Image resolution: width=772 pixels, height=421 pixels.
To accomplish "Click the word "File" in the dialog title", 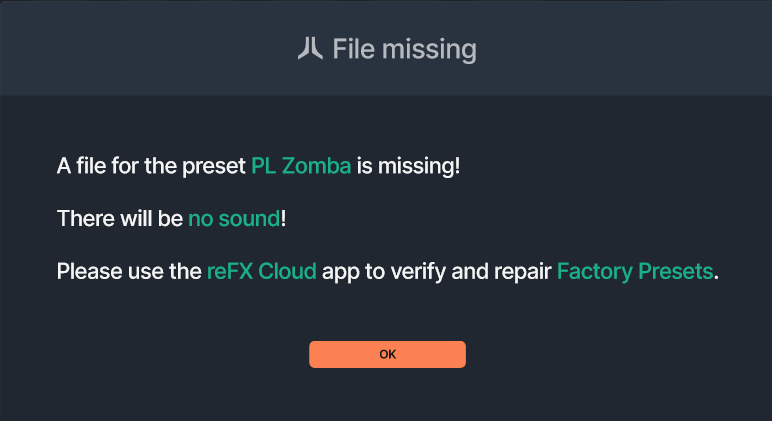I will tap(353, 48).
